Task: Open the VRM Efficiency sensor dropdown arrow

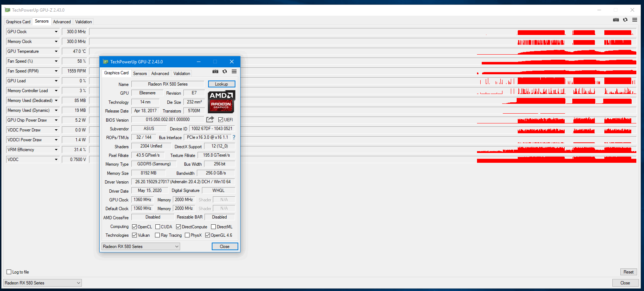Action: (56, 150)
